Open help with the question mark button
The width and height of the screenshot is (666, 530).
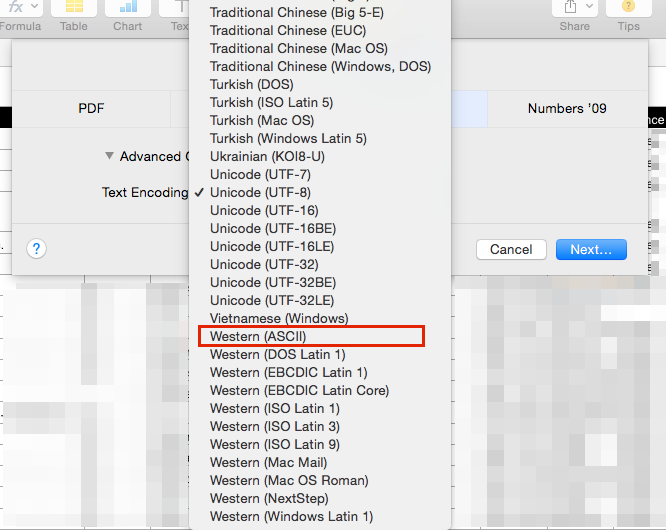[36, 249]
